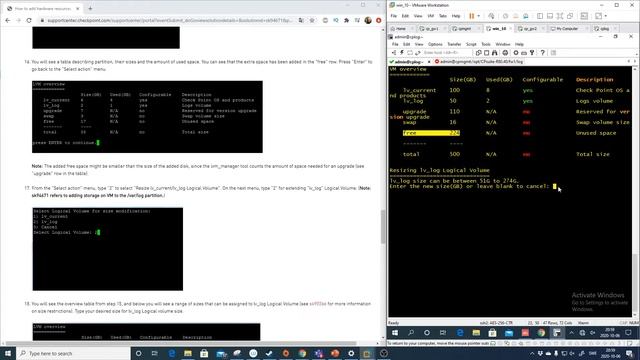Toggle VMware library sidebar view icon
This screenshot has height=360, width=640.
click(540, 16)
